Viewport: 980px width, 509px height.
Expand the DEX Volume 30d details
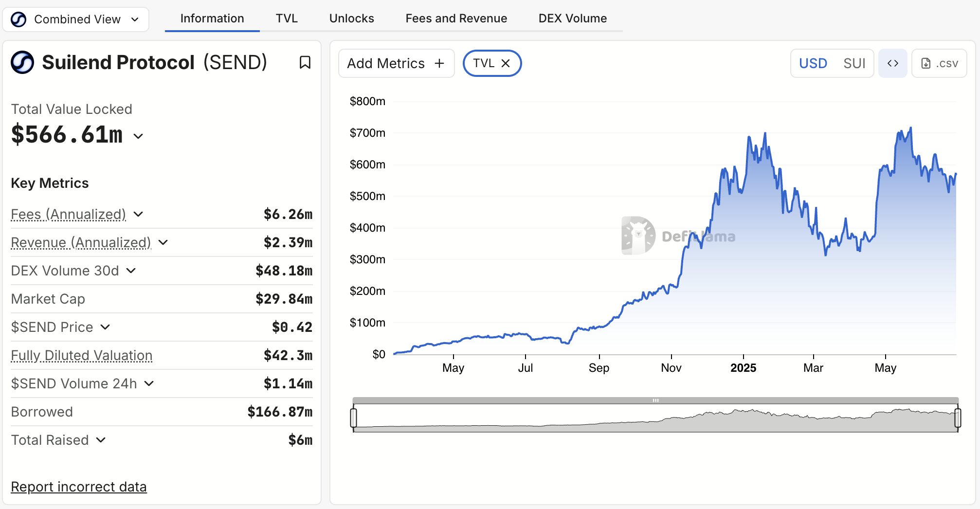pyautogui.click(x=131, y=271)
